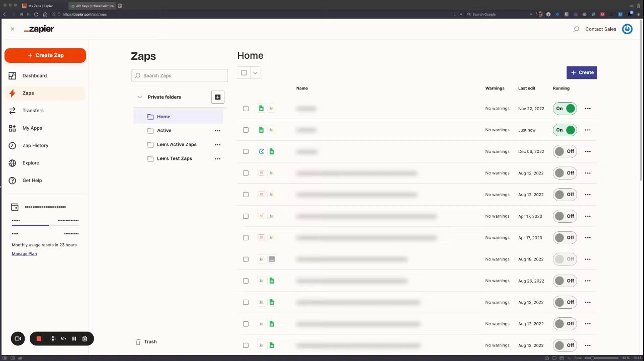Open more actions for the Aug 26, 2022 zap

[588, 281]
